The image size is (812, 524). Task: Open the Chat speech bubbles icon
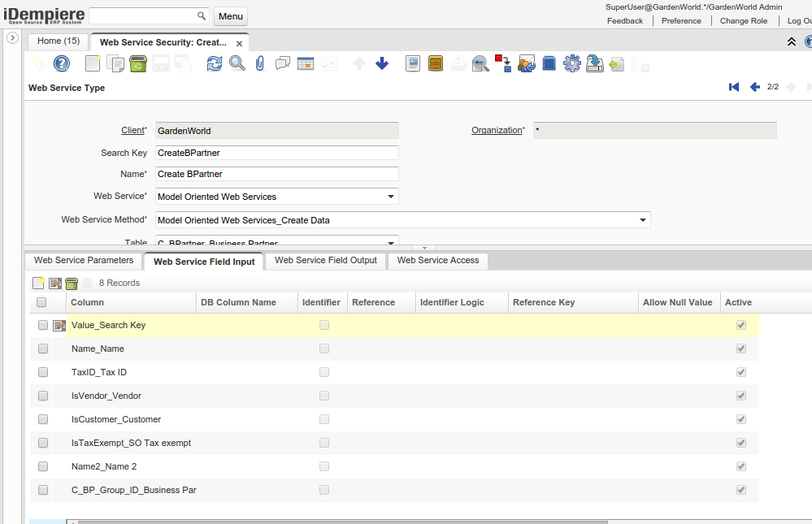pos(283,63)
